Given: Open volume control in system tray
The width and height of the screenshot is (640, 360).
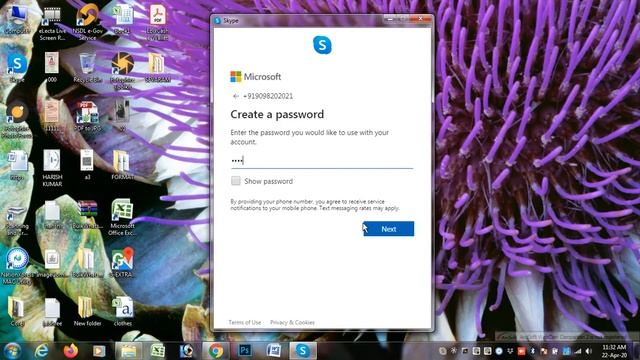Looking at the screenshot, I should 589,351.
